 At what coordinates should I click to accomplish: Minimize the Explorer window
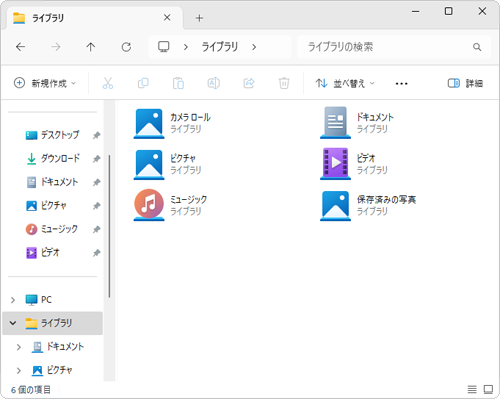415,11
